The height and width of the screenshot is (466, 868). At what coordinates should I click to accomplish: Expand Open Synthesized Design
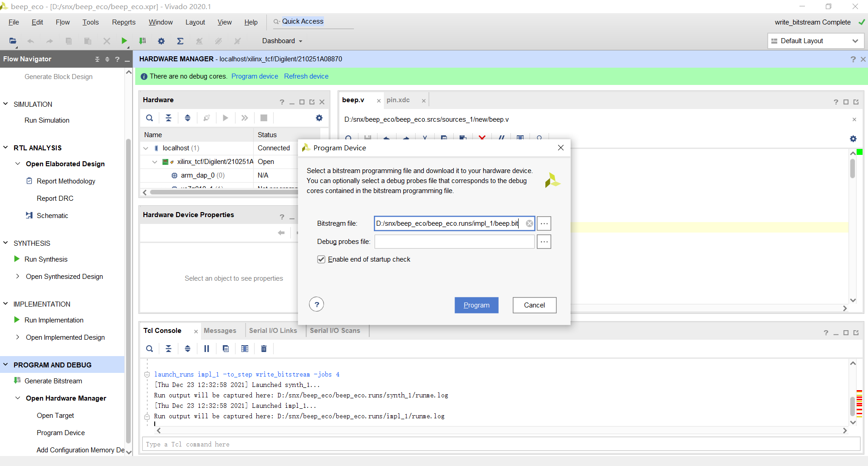coord(18,276)
